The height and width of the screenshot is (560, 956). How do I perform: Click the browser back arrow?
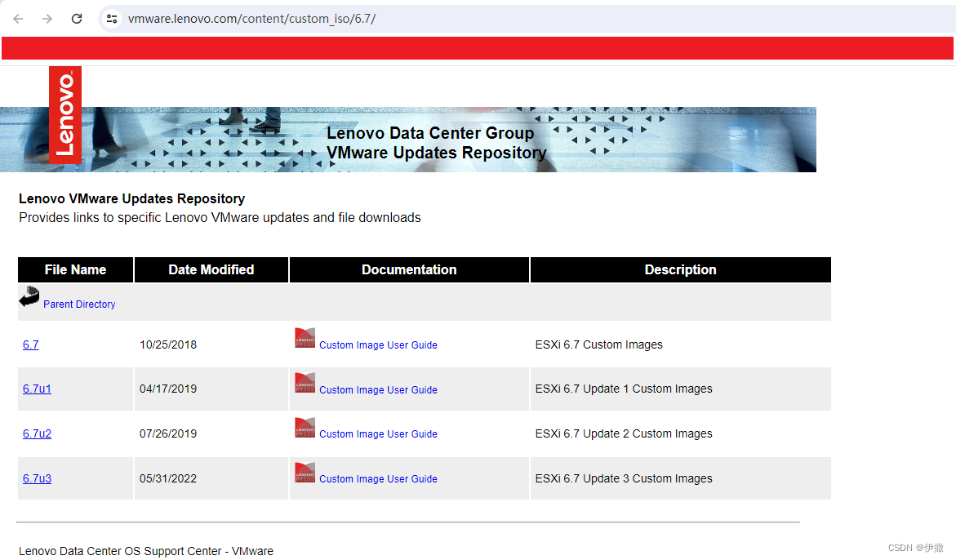click(x=18, y=18)
